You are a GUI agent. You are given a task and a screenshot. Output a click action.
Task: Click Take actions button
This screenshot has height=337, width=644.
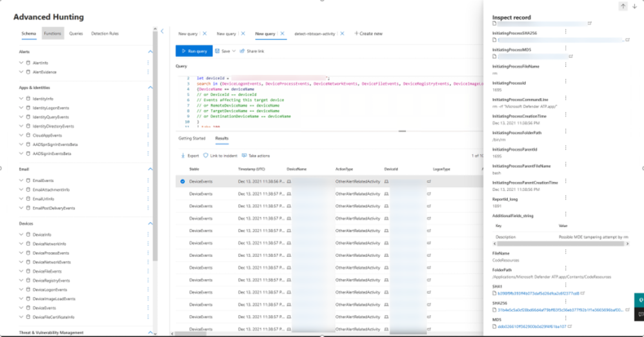[x=256, y=156]
